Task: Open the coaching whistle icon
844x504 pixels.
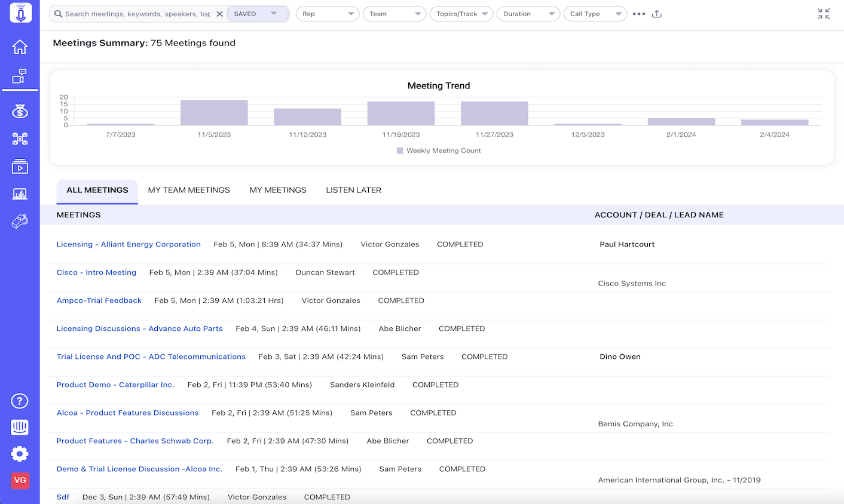Action: [x=20, y=221]
